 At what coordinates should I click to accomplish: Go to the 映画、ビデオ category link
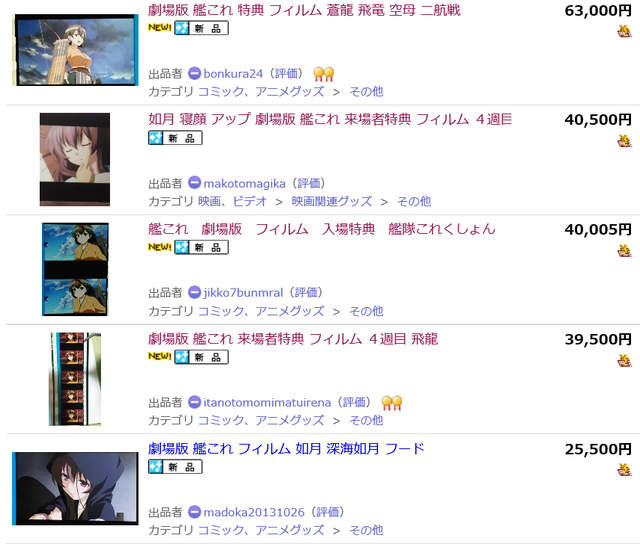(232, 201)
